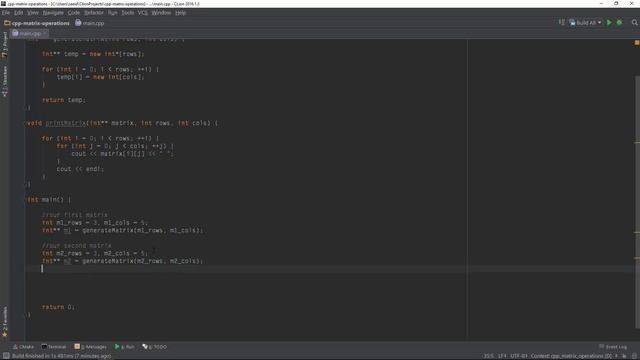640x360 pixels.
Task: Open the View menu
Action: coord(33,13)
